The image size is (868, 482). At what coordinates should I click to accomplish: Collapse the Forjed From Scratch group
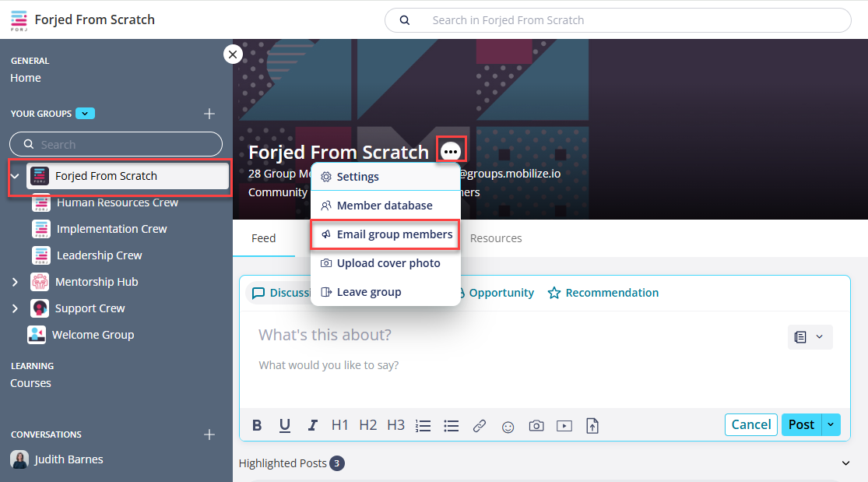14,175
